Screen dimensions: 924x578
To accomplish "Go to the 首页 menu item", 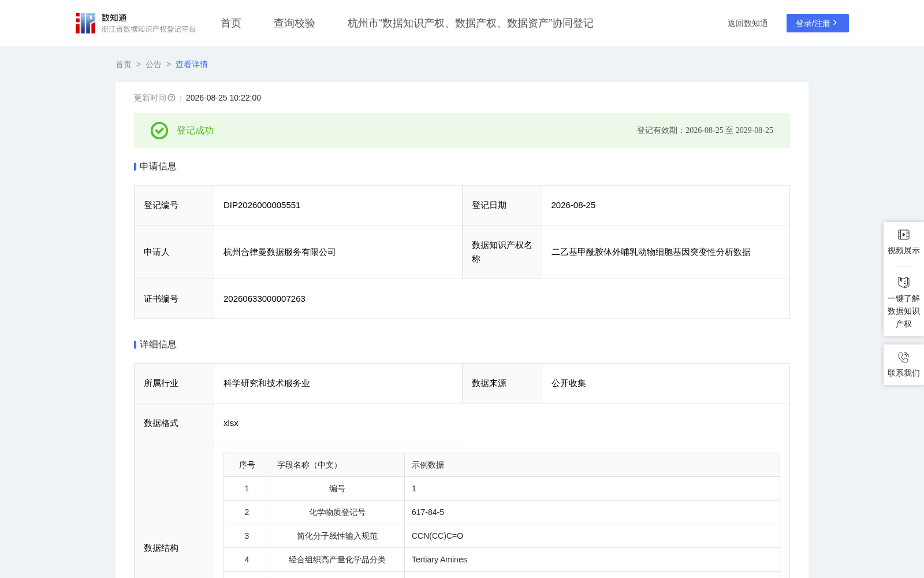I will (x=231, y=23).
